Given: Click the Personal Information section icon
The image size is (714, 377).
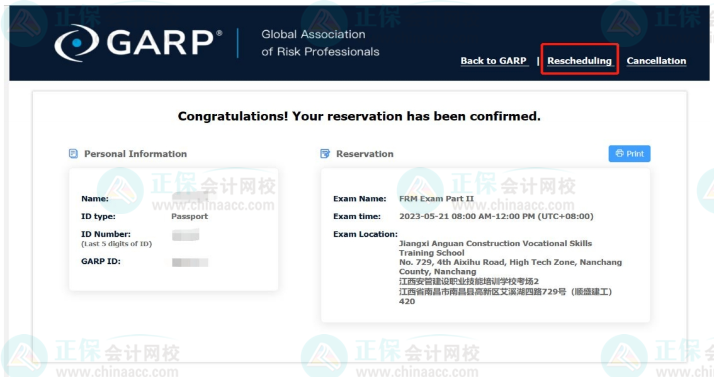Looking at the screenshot, I should (73, 153).
